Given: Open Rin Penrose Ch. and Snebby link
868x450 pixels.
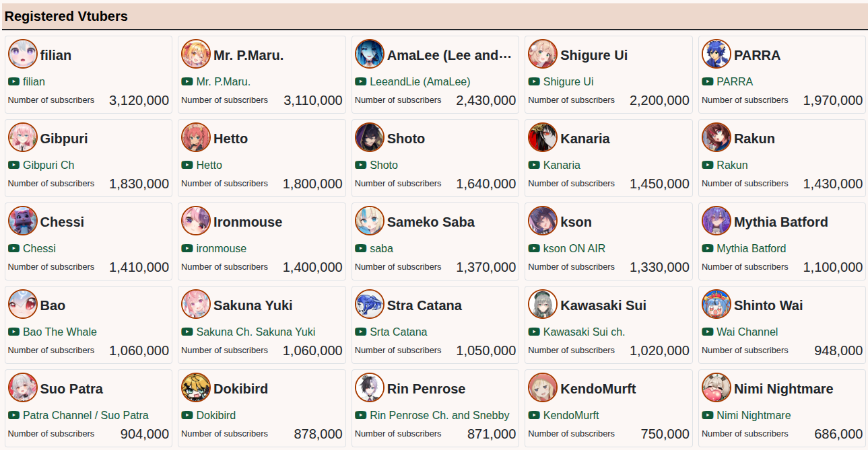Looking at the screenshot, I should 439,415.
